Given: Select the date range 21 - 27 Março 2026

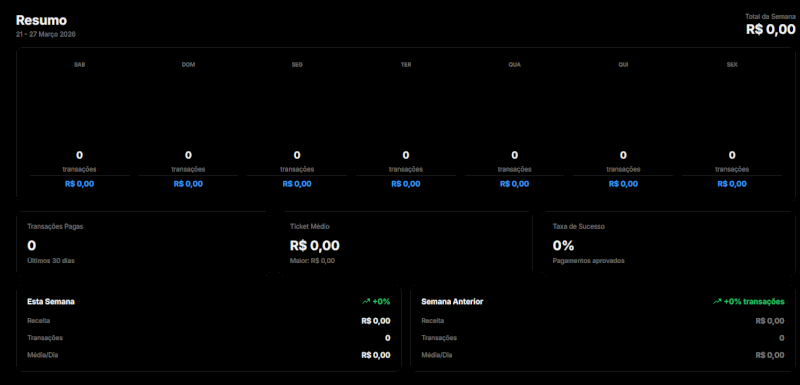Looking at the screenshot, I should tap(46, 34).
